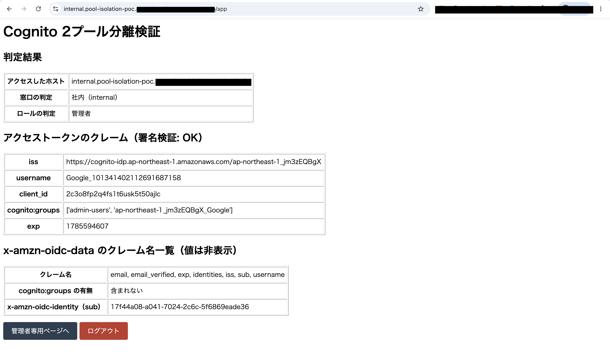The height and width of the screenshot is (364, 610).
Task: Click the アクセスしたホスト header cell
Action: 36,81
